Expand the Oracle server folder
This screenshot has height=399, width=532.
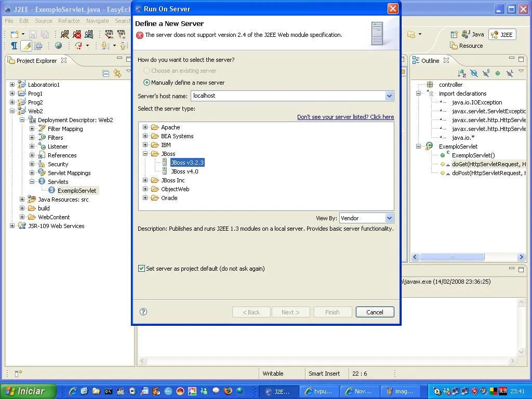point(145,198)
